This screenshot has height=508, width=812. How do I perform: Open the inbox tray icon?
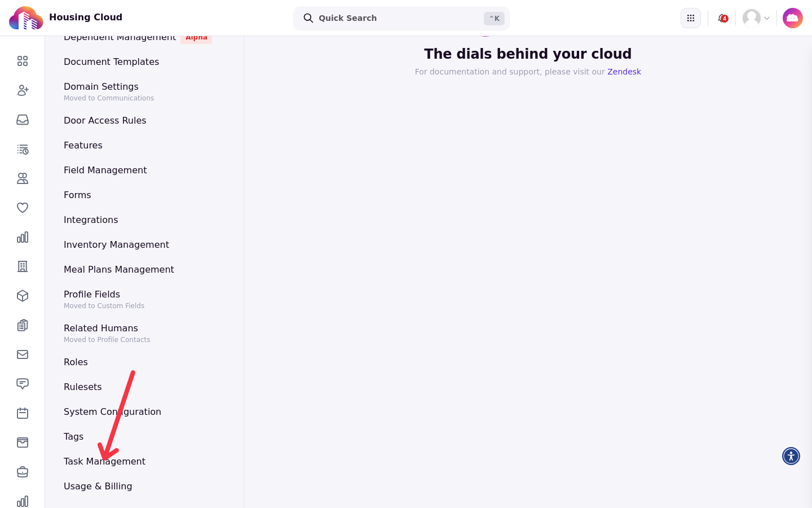click(x=23, y=120)
